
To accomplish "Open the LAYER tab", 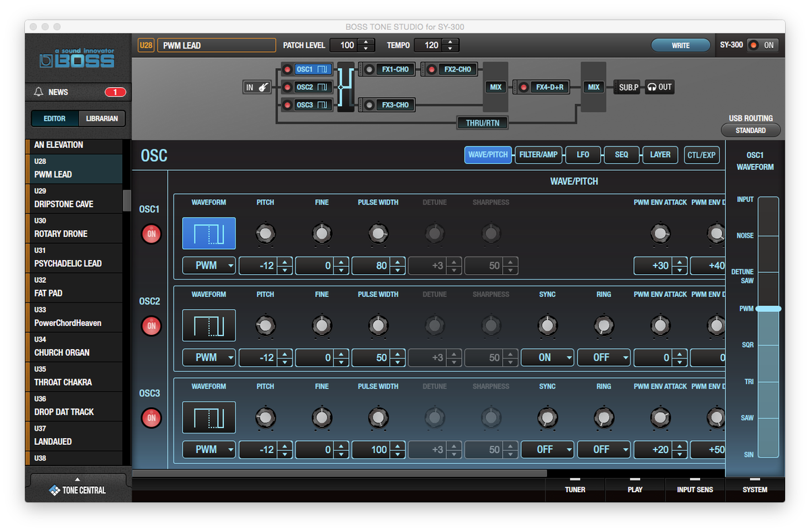I will 660,155.
